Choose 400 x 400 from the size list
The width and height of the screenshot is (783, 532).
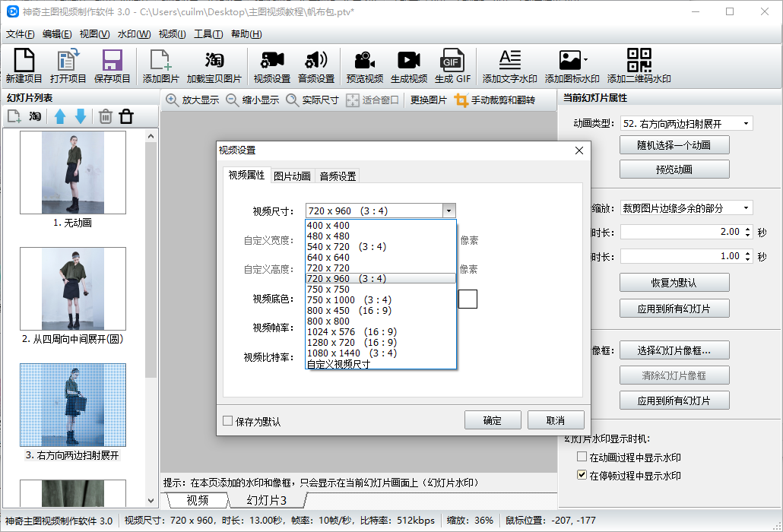point(381,226)
